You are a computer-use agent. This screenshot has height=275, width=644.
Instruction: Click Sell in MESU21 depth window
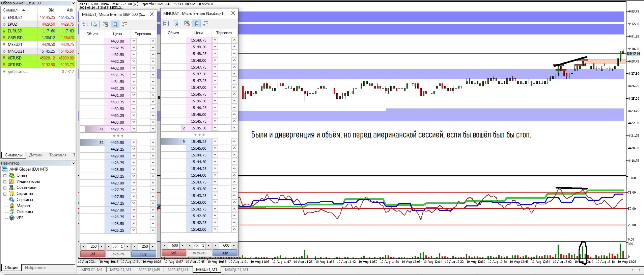coord(92,254)
